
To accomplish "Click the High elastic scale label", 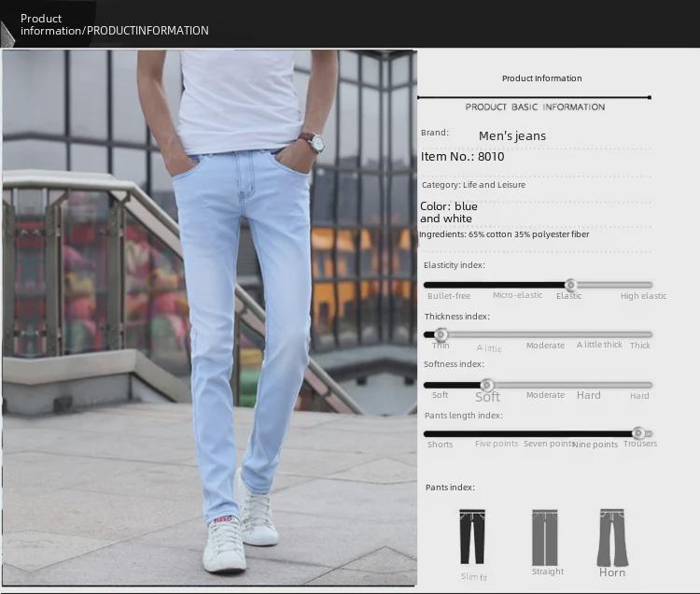I will pyautogui.click(x=643, y=296).
